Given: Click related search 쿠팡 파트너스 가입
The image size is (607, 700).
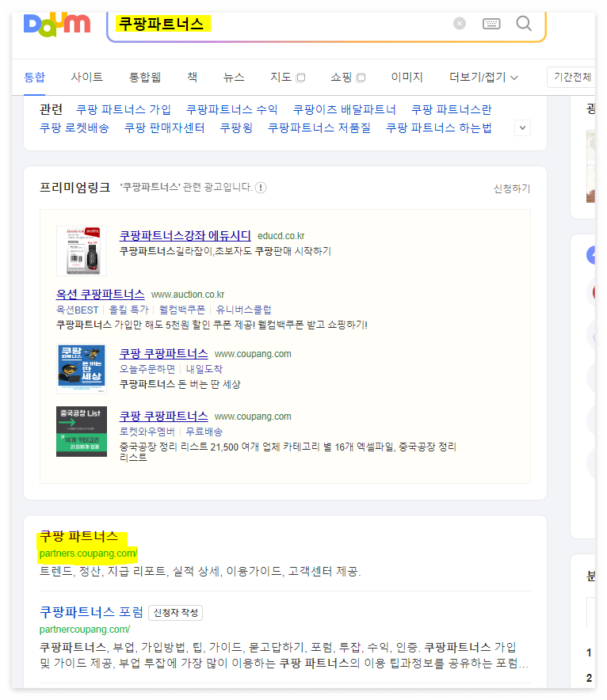Looking at the screenshot, I should click(x=124, y=109).
